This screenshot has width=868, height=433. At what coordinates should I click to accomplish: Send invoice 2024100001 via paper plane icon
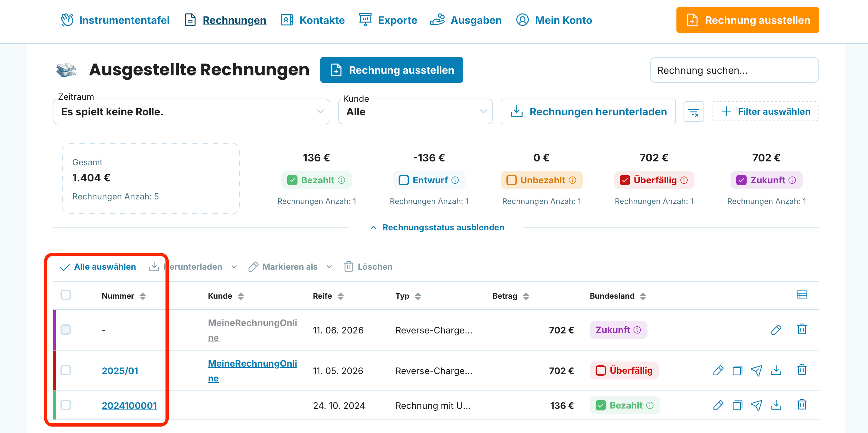[757, 405]
